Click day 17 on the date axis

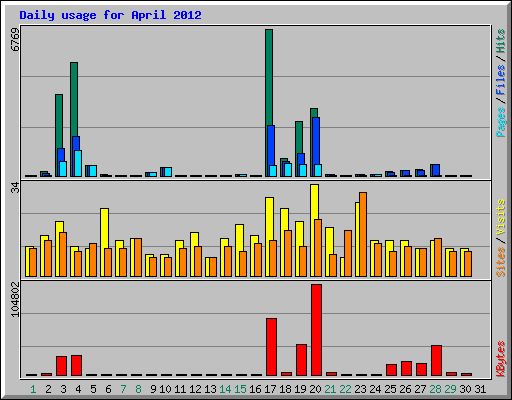(270, 389)
